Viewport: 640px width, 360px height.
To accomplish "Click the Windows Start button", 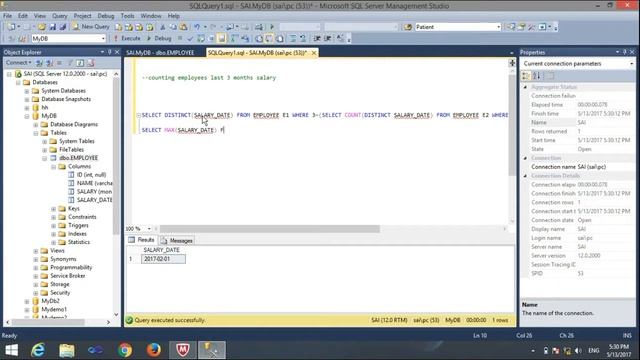I will click(11, 350).
